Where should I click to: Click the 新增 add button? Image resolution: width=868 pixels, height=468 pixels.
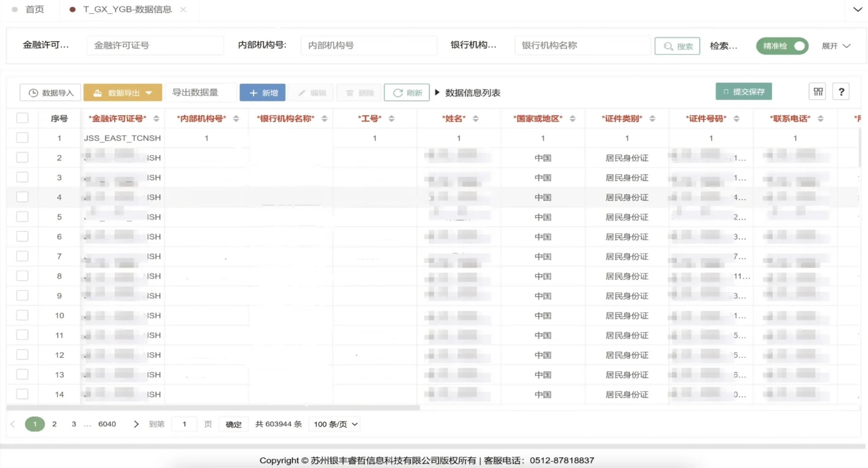tap(262, 93)
